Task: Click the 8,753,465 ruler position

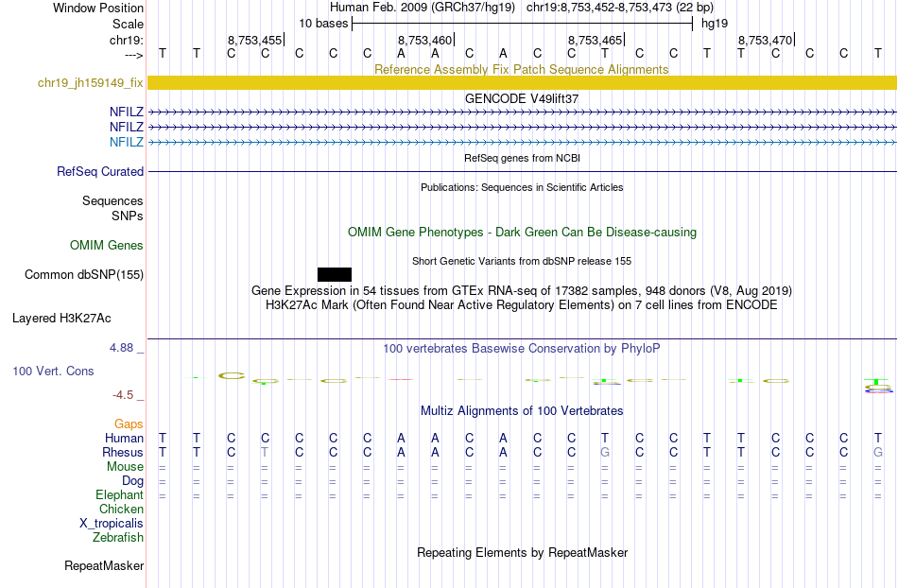Action: point(595,40)
